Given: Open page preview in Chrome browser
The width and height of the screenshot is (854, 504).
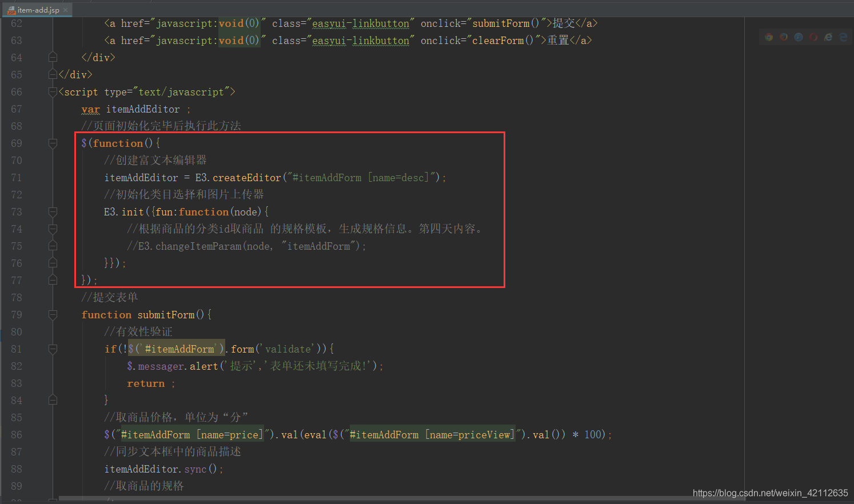Looking at the screenshot, I should [x=769, y=37].
